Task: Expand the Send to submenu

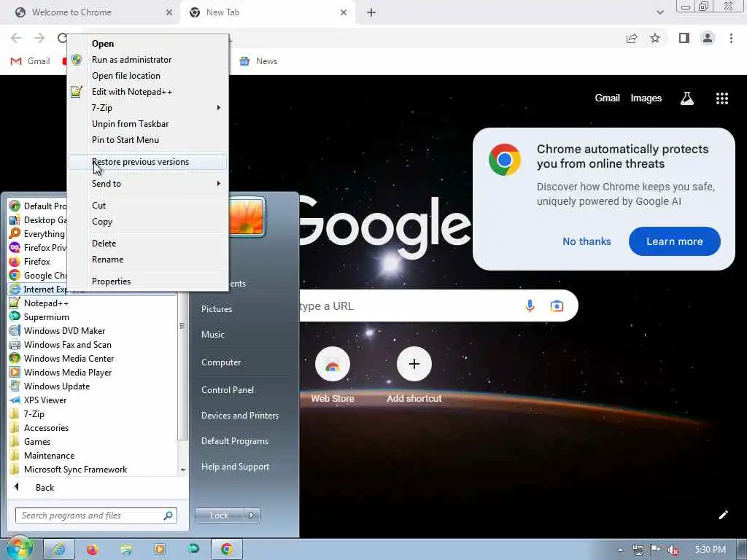Action: pos(148,183)
